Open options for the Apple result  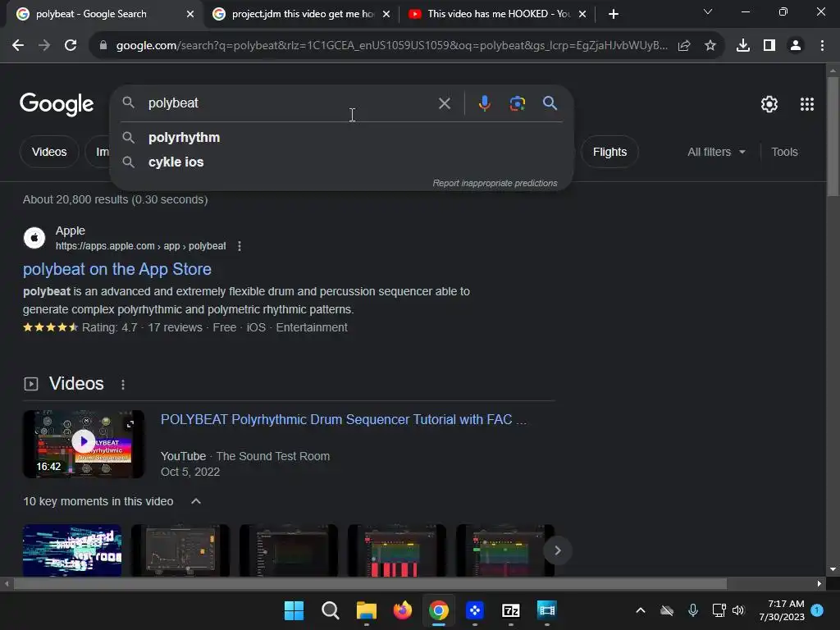[240, 246]
